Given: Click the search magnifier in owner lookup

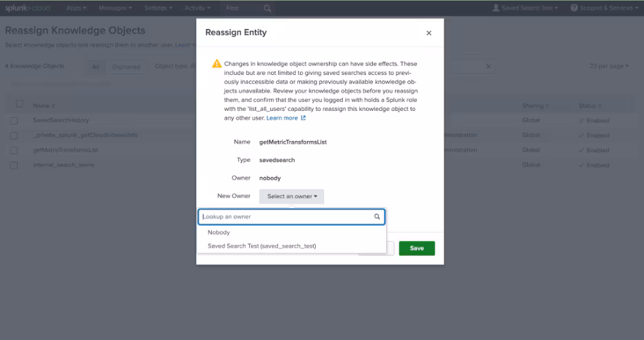Looking at the screenshot, I should [x=377, y=217].
